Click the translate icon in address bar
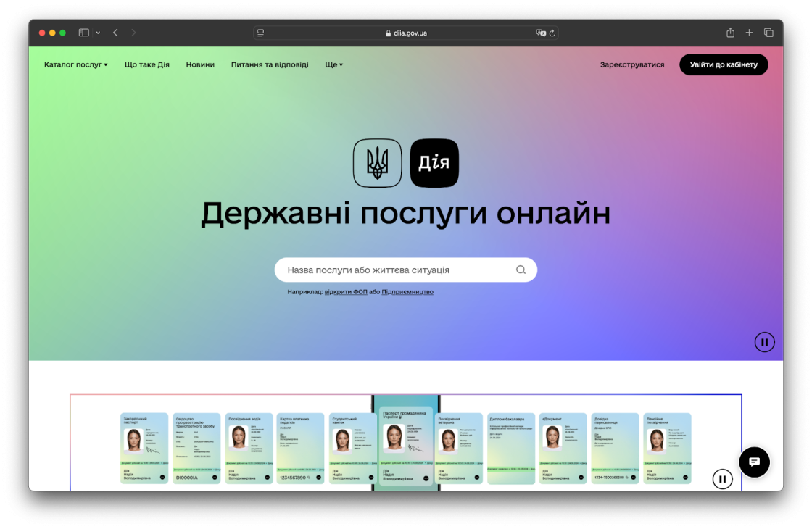Screen dimensions: 812x529 [541, 33]
